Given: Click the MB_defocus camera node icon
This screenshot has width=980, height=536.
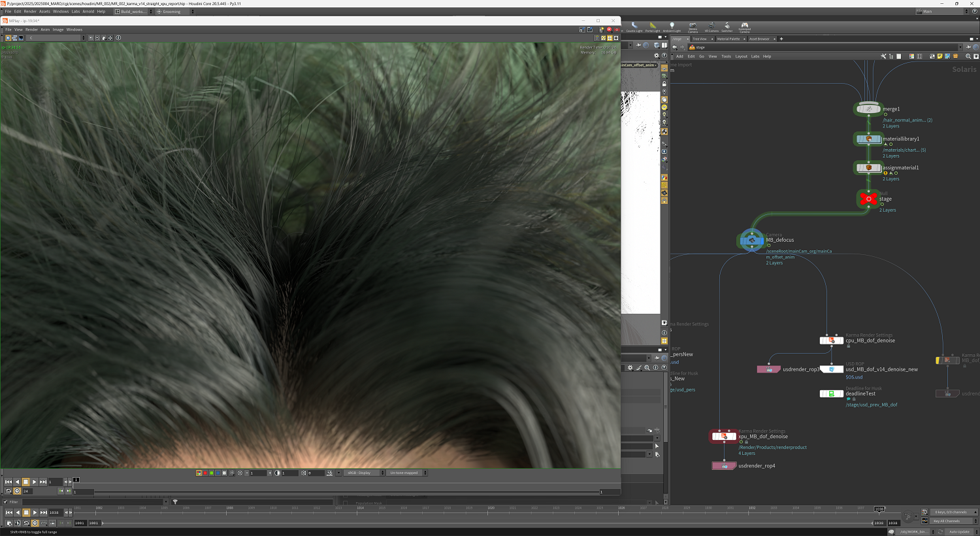Looking at the screenshot, I should click(752, 241).
